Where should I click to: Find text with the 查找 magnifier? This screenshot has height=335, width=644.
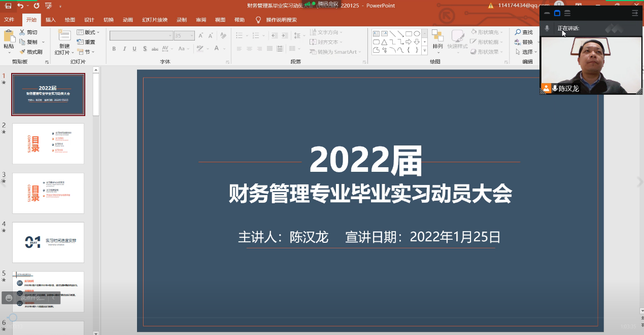(x=524, y=32)
